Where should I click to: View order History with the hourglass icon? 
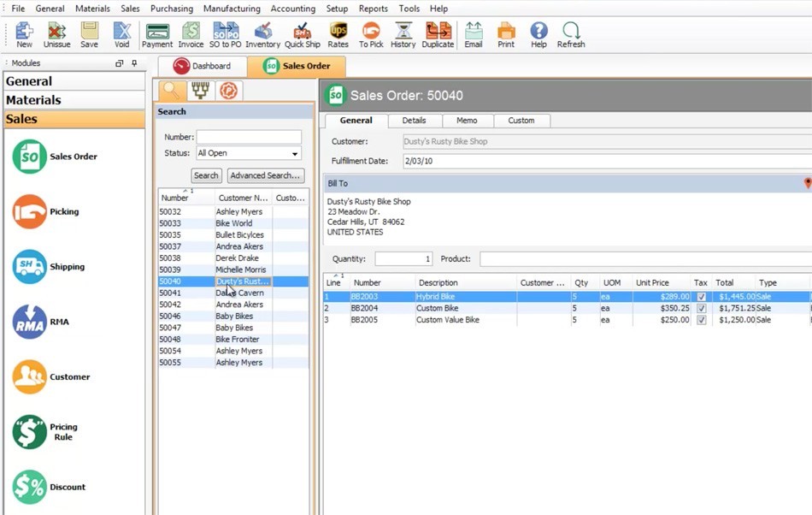coord(403,34)
